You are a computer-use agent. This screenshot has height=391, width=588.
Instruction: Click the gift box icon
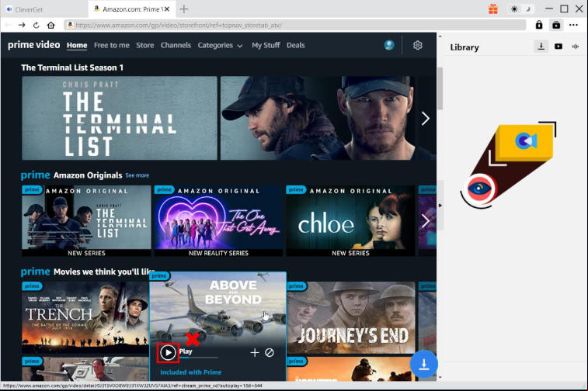493,9
